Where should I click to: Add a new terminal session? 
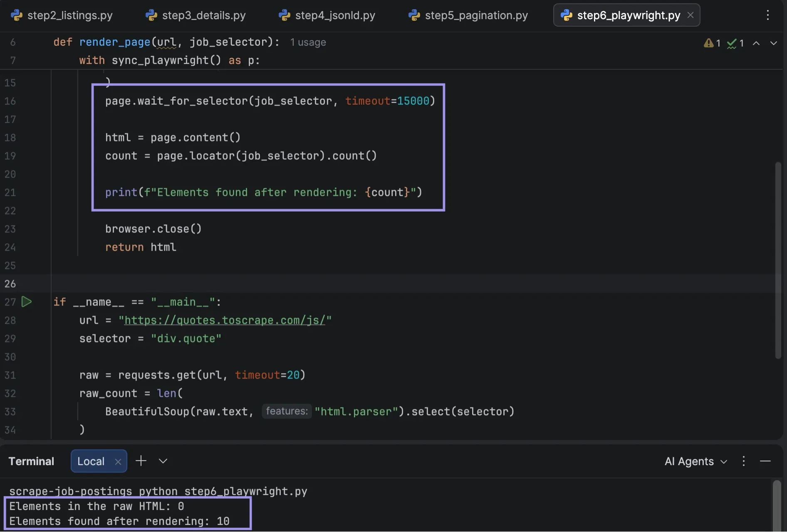(x=141, y=461)
